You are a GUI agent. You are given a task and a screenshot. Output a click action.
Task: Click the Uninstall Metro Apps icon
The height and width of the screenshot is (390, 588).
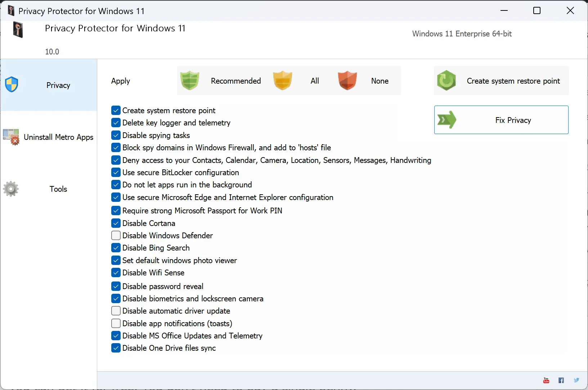(x=11, y=137)
